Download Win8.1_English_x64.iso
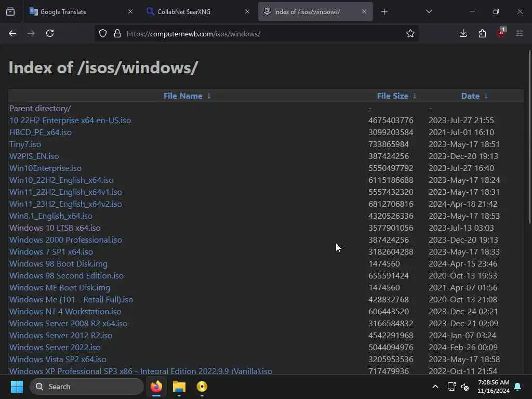 51,216
